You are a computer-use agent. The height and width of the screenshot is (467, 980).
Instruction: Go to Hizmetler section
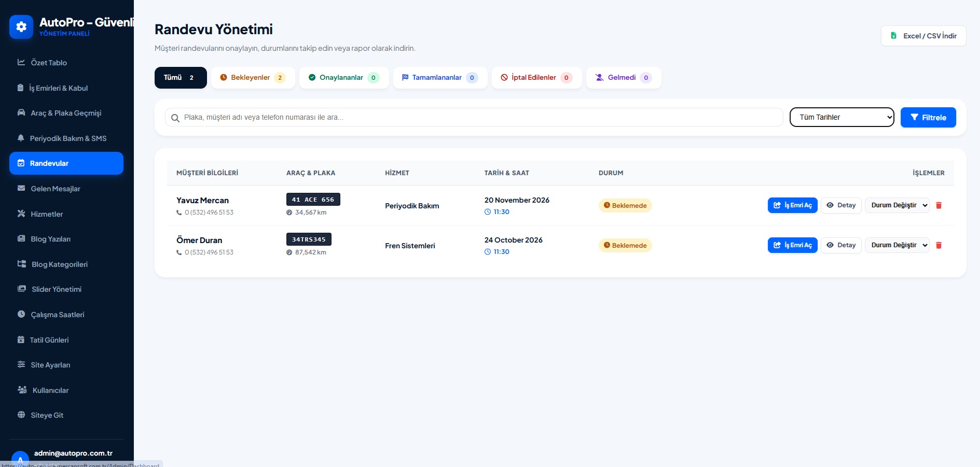tap(66, 214)
